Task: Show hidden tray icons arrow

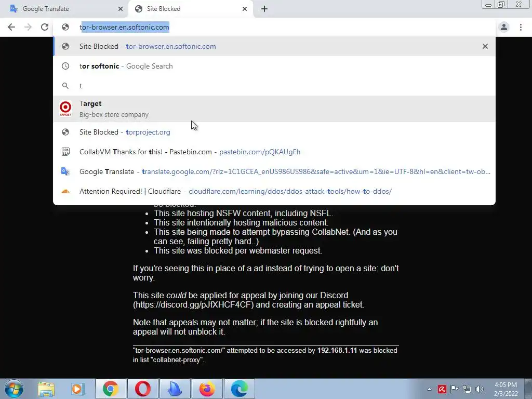Action: coord(429,389)
